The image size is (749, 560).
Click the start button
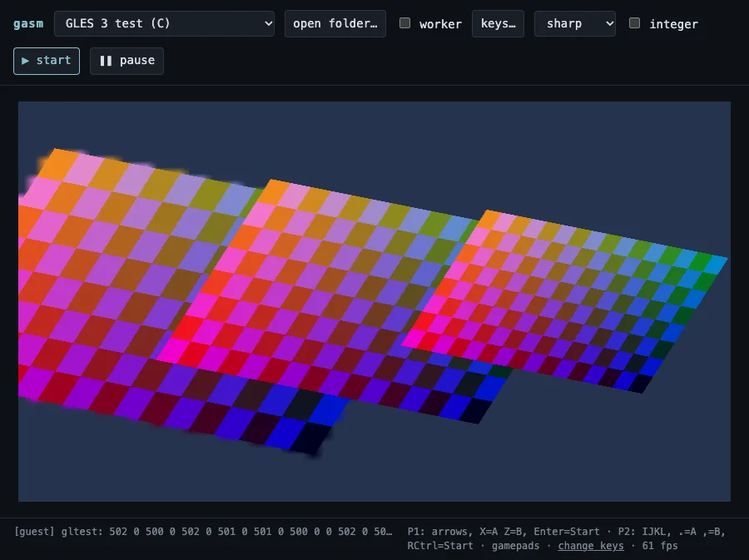pos(47,61)
